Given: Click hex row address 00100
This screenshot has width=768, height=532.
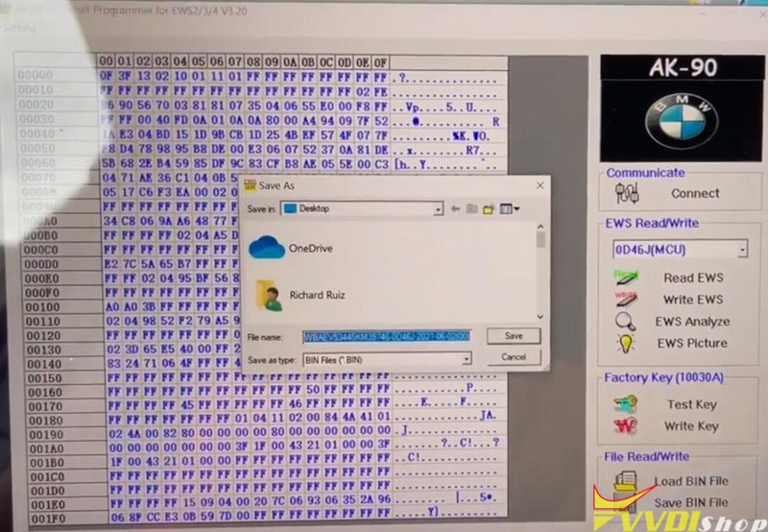Looking at the screenshot, I should click(x=42, y=307).
